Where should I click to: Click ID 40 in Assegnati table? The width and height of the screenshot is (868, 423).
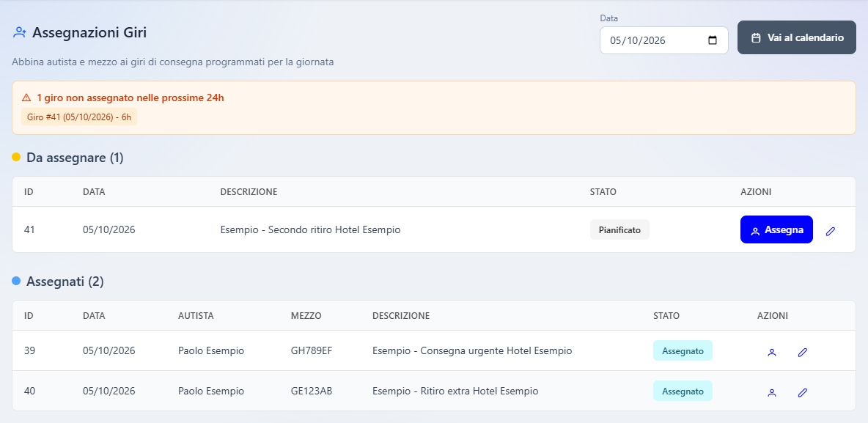point(30,391)
